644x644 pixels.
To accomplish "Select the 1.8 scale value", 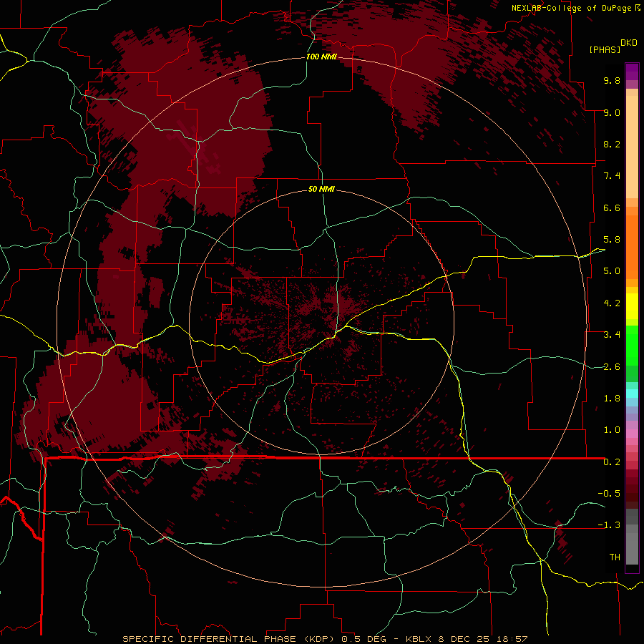I will click(x=612, y=399).
